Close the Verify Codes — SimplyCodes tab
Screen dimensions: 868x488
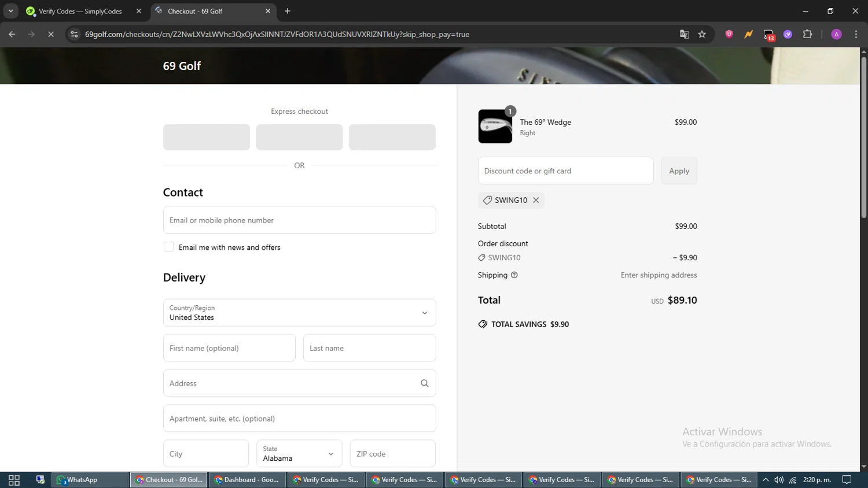pos(139,11)
